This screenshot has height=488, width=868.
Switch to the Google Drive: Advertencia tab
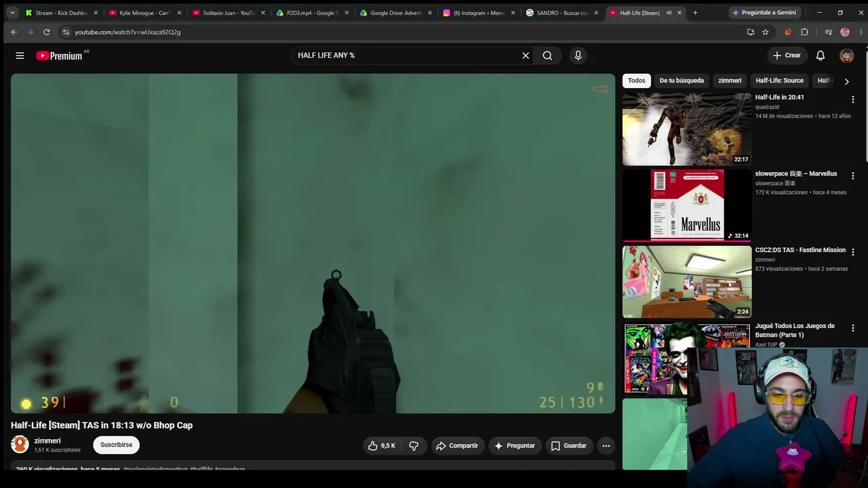click(x=396, y=13)
